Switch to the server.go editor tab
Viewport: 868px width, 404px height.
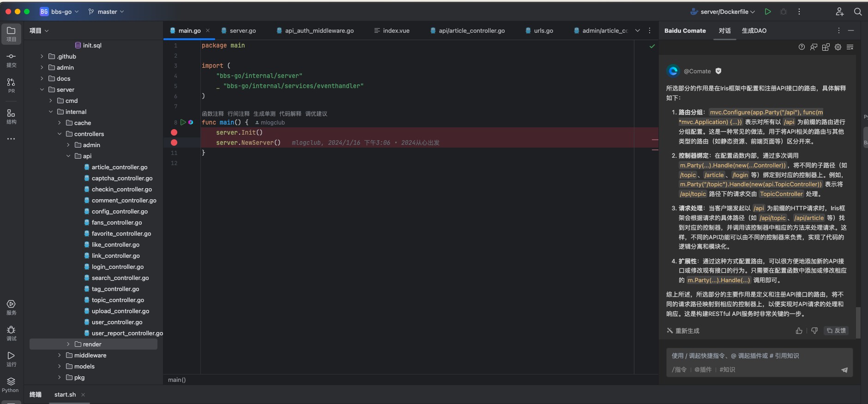click(x=239, y=30)
